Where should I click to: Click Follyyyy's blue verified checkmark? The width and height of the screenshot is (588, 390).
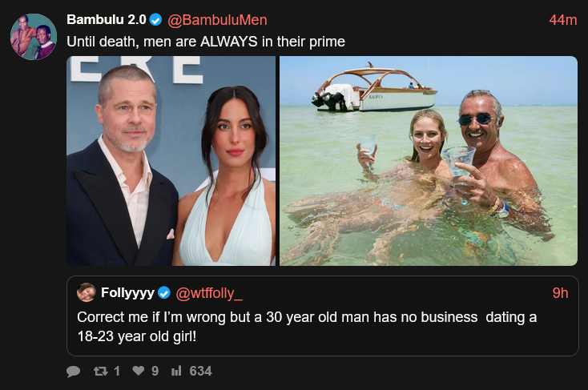[163, 292]
